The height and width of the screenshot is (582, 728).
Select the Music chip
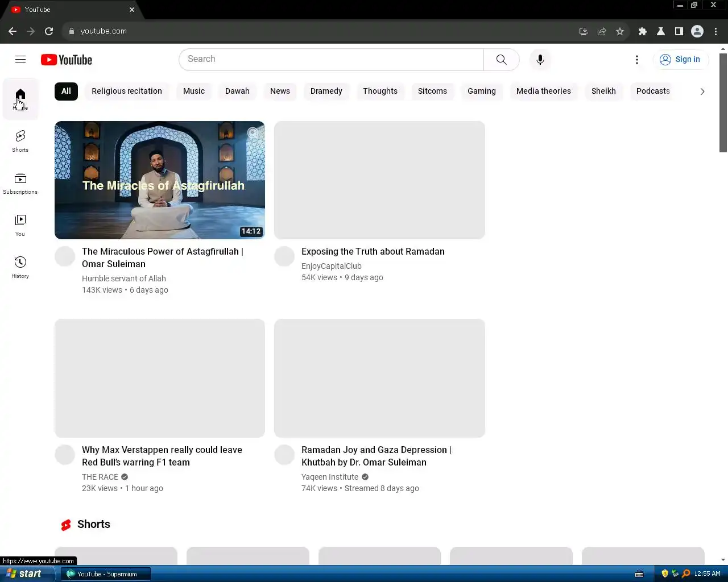point(194,91)
